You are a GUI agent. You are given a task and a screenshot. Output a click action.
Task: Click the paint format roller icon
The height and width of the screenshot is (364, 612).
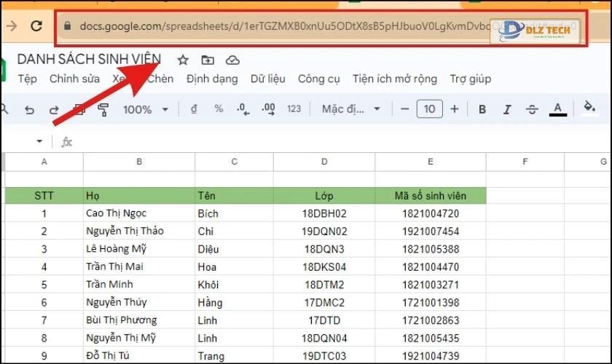103,110
